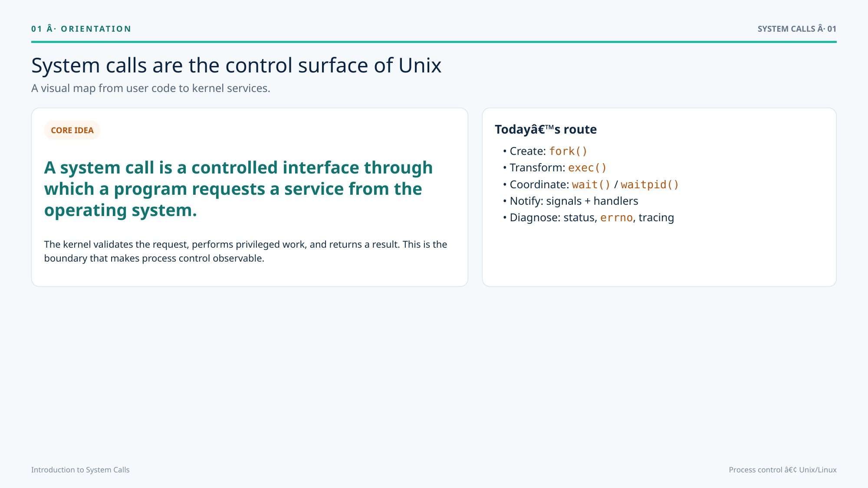Click the exec() code text

(587, 167)
